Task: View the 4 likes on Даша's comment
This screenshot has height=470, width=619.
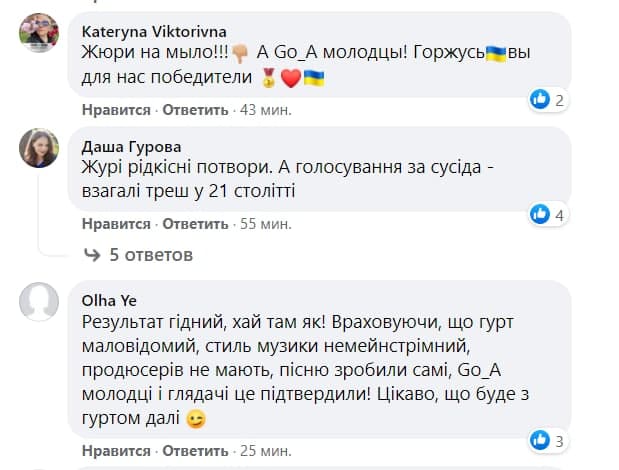Action: click(548, 214)
